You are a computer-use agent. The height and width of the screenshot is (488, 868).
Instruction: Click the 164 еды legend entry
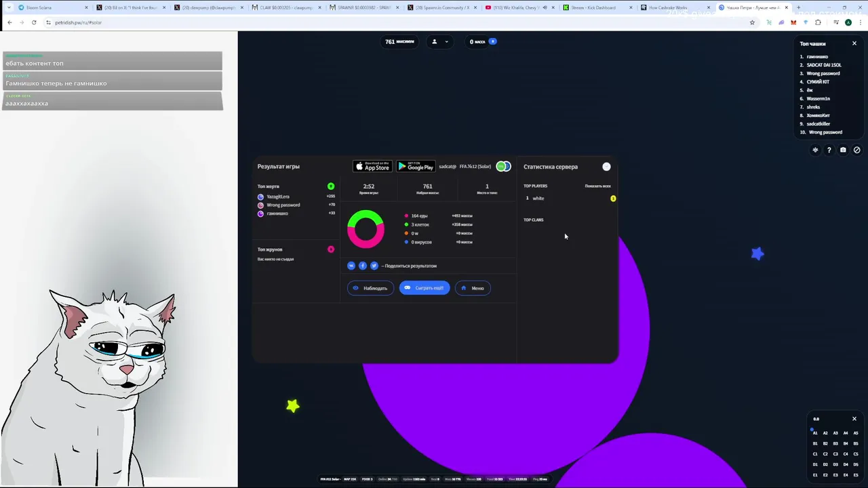pos(419,216)
